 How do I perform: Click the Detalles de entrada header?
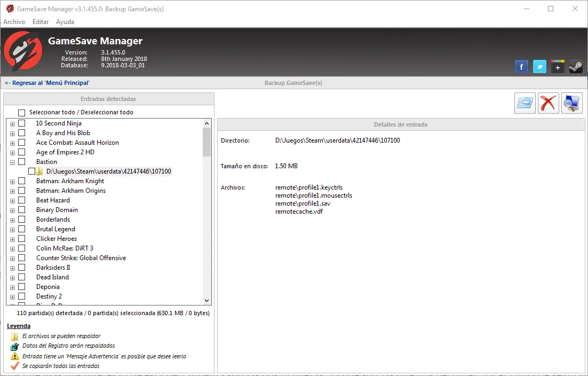click(x=401, y=124)
